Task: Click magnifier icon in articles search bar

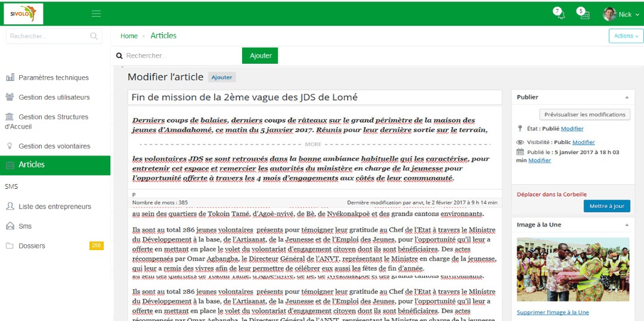Action: 119,56
